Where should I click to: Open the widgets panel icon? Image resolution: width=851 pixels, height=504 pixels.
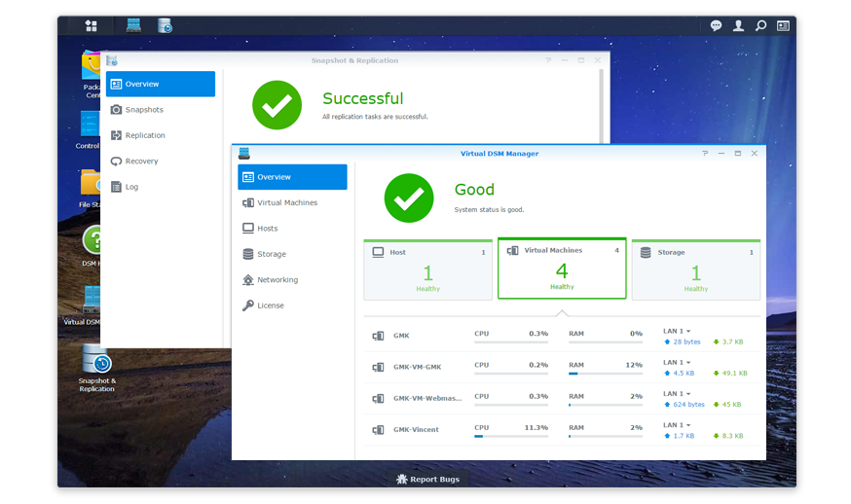(x=783, y=25)
